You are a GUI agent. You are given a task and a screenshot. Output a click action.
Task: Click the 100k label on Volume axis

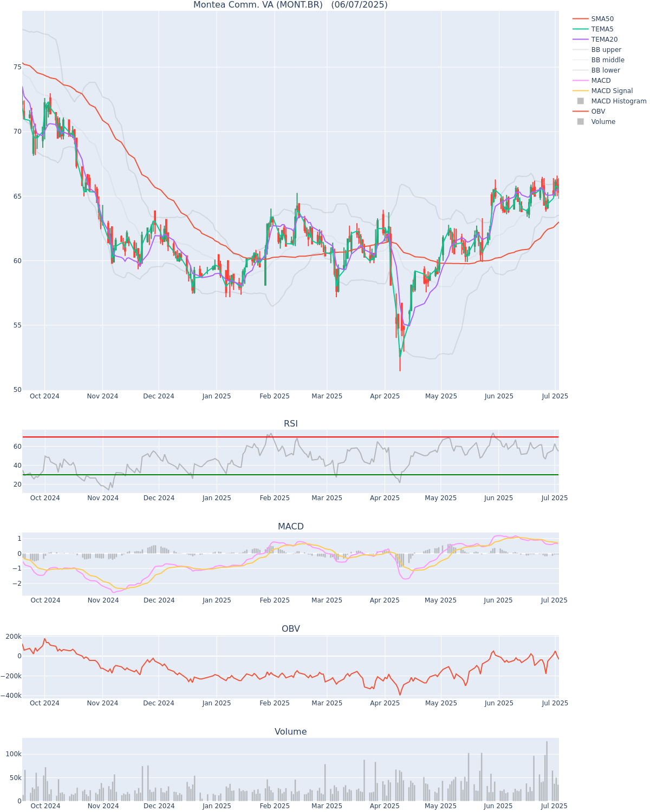point(14,754)
